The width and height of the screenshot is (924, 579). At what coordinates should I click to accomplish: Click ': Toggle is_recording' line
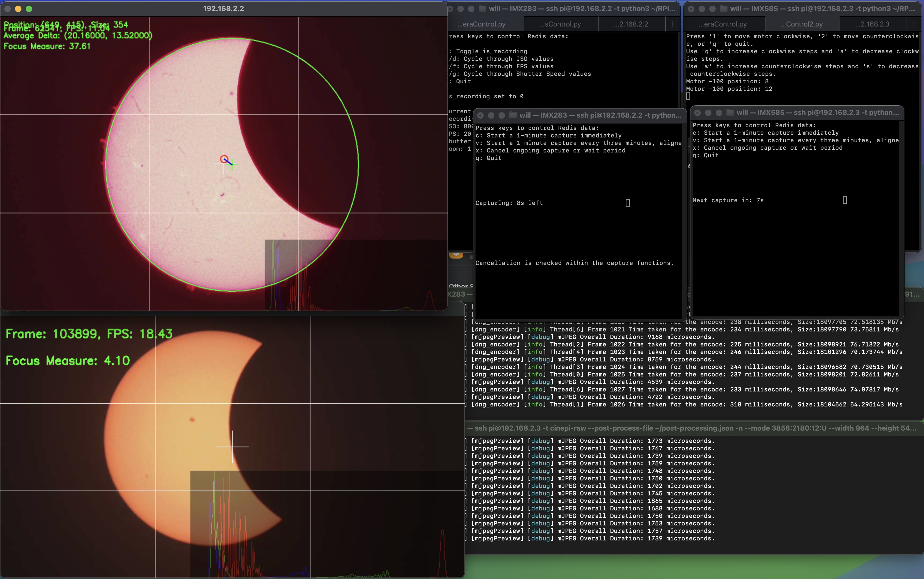click(488, 51)
